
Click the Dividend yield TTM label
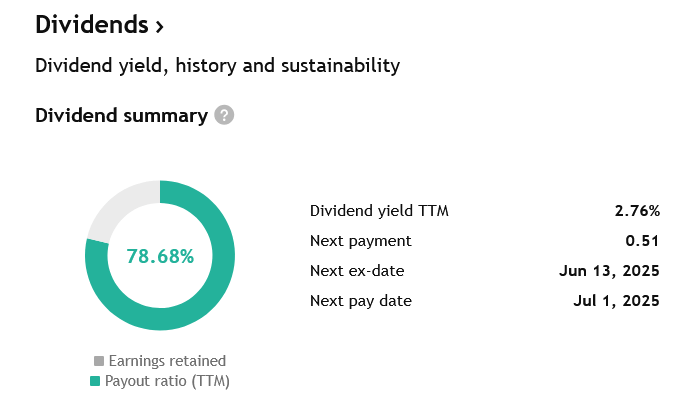click(379, 211)
